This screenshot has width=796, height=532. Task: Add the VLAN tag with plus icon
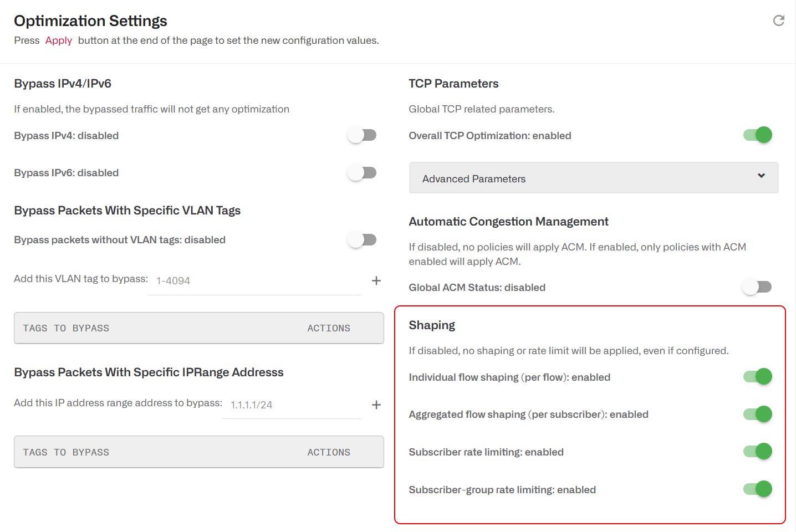pyautogui.click(x=376, y=280)
